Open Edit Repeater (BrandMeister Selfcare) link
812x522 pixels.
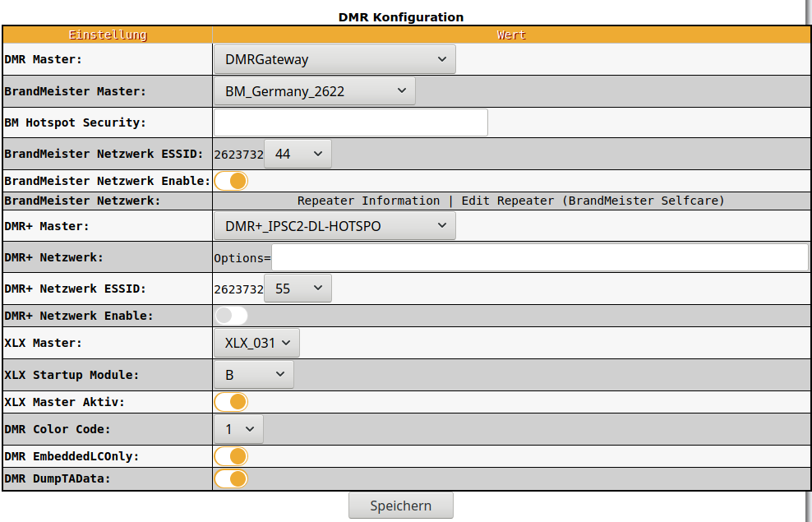pyautogui.click(x=593, y=201)
